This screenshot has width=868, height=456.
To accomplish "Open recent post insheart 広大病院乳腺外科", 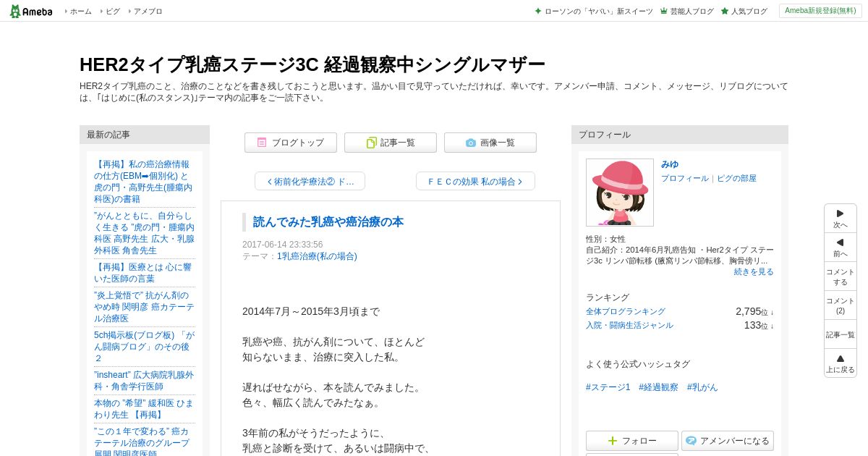I will tap(144, 381).
